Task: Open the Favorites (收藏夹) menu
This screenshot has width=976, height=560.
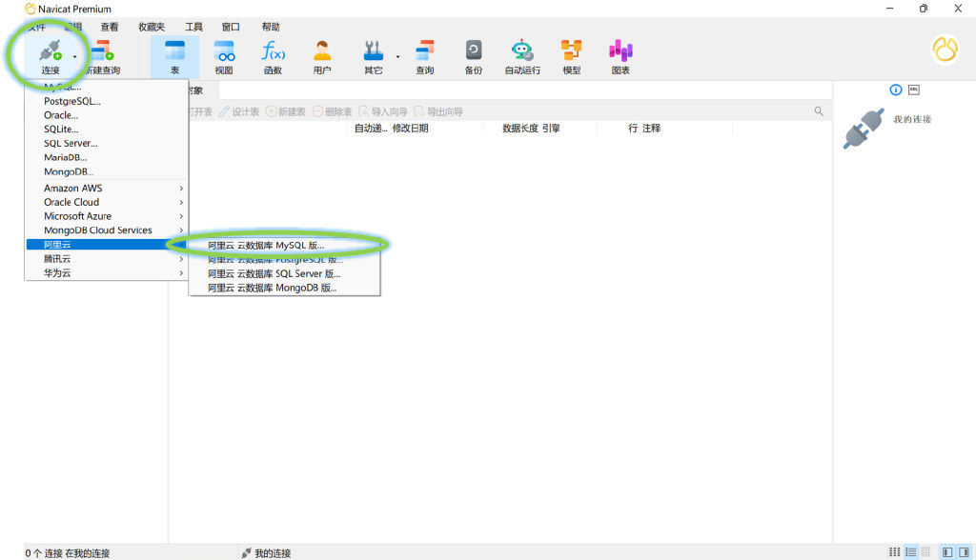Action: [152, 27]
